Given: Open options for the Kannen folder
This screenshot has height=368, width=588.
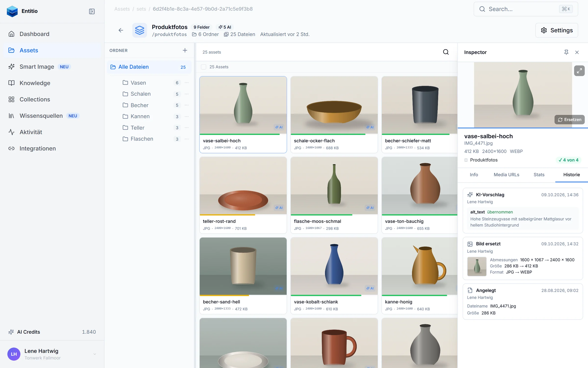Looking at the screenshot, I should tap(187, 116).
